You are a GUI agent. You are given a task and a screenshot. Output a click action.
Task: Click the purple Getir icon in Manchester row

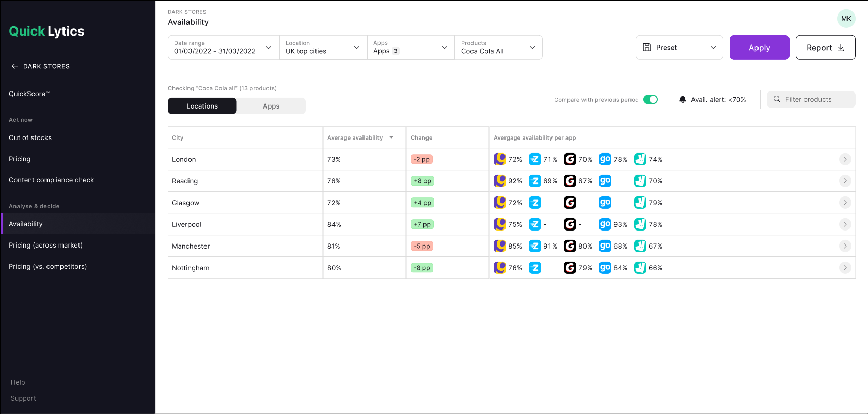(500, 246)
